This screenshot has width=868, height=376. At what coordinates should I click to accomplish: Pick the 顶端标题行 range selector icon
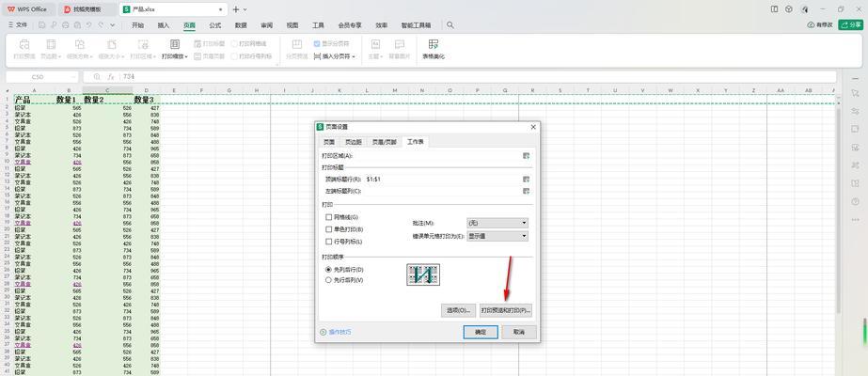[x=527, y=180]
